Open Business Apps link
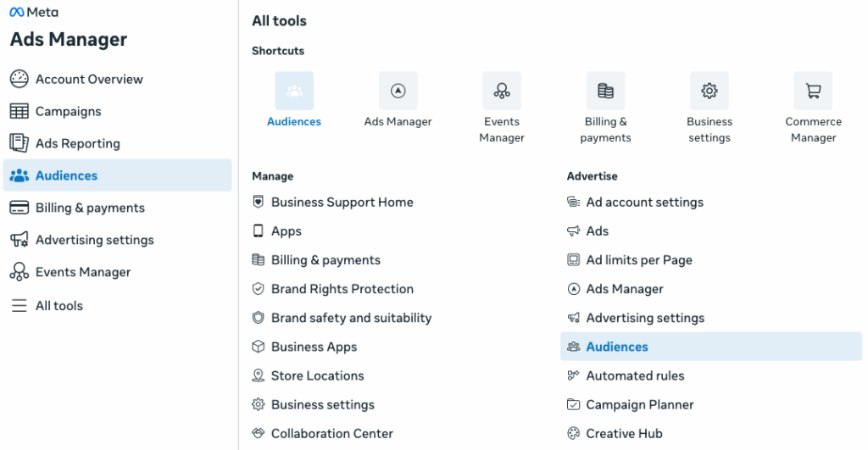Image resolution: width=868 pixels, height=450 pixels. tap(314, 347)
